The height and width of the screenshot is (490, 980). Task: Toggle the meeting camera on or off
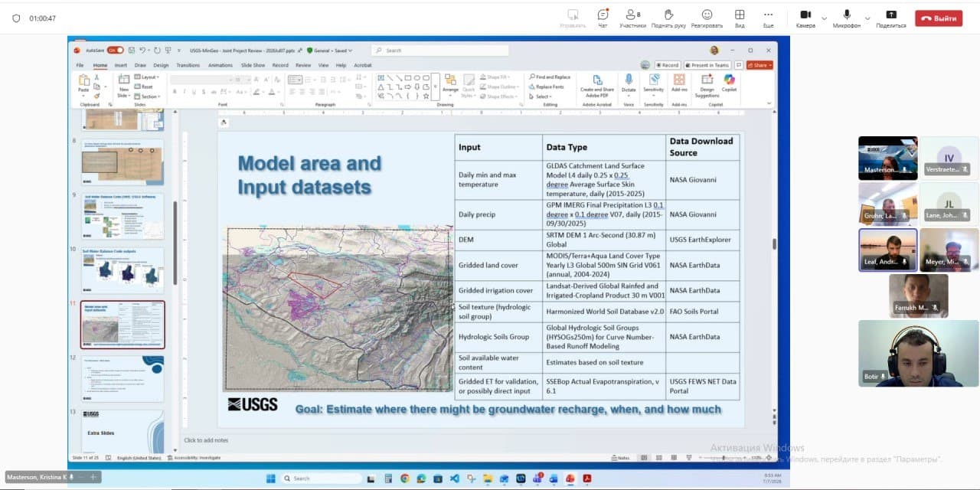805,18
